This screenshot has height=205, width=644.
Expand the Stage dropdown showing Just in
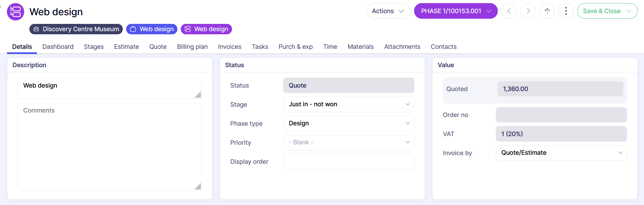click(348, 104)
